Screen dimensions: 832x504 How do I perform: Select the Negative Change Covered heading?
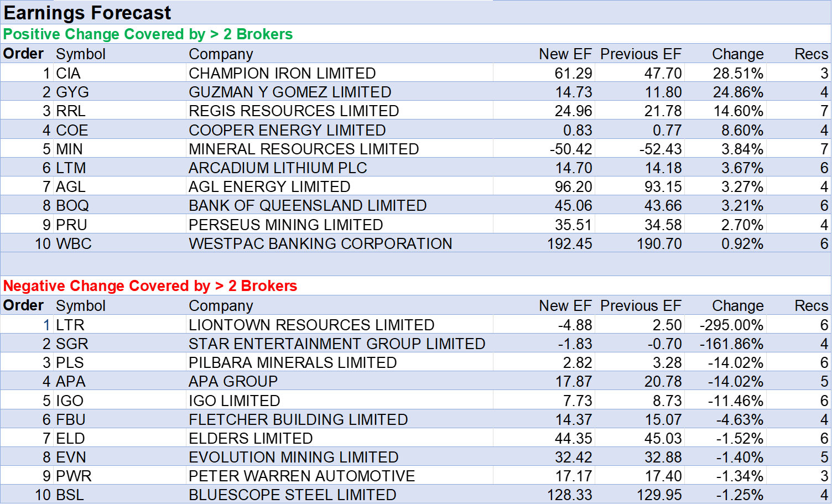pyautogui.click(x=150, y=286)
